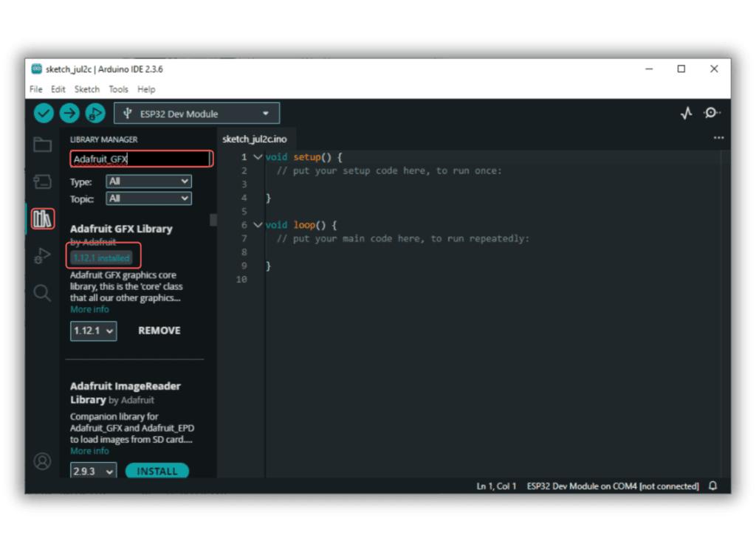
Task: Click the library search field containing Adafruit_GFX
Action: pyautogui.click(x=141, y=159)
